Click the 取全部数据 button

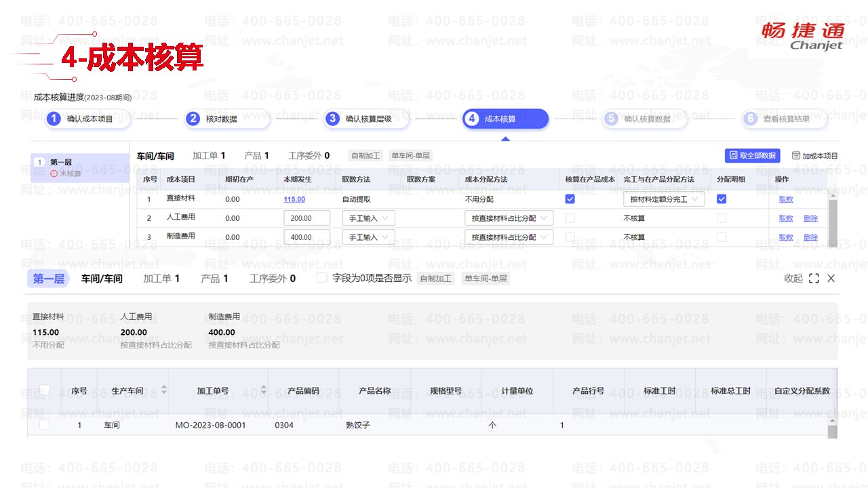[752, 156]
